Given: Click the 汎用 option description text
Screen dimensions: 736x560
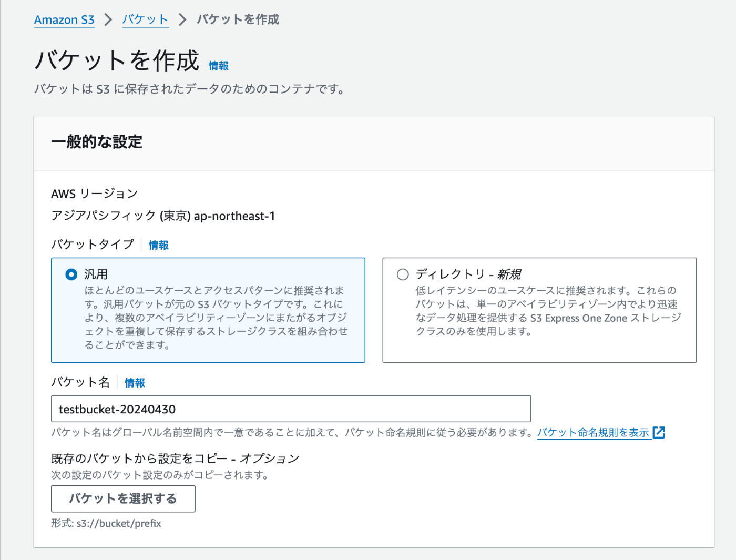Looking at the screenshot, I should [216, 318].
